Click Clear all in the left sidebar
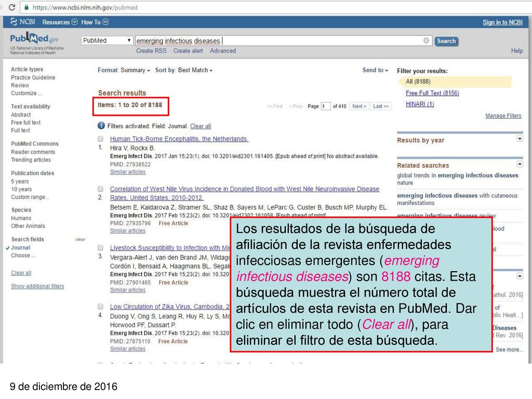 coord(21,273)
